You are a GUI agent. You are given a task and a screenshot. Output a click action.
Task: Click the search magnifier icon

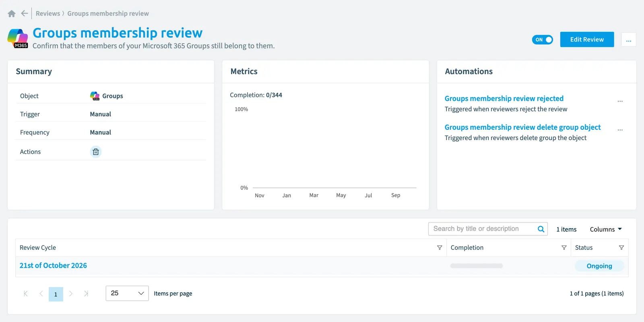(x=541, y=229)
